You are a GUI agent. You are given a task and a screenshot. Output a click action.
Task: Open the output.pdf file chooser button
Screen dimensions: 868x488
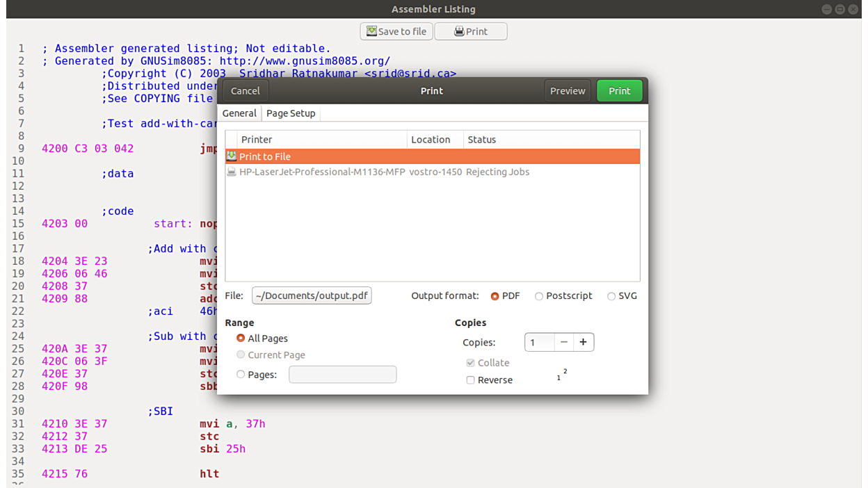[x=312, y=296]
